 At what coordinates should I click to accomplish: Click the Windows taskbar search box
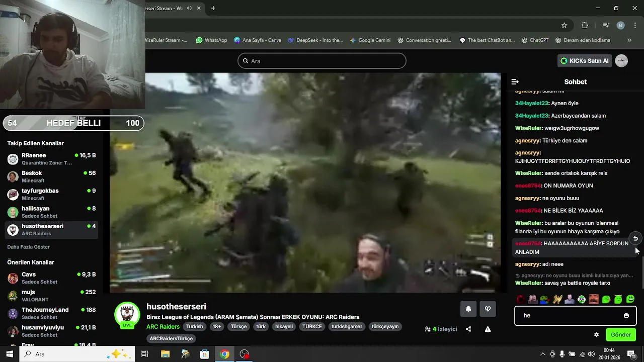pos(77,354)
